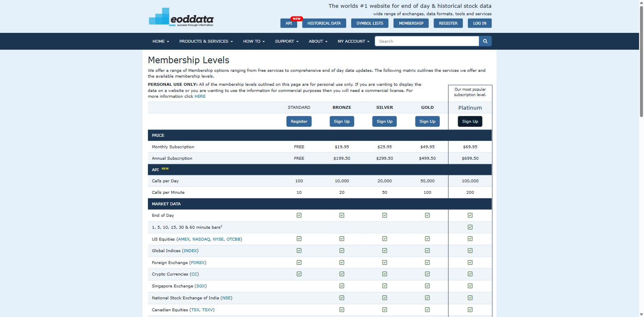The image size is (644, 317).
Task: Click the minute bars checkmark under Platinum
Action: (x=470, y=227)
